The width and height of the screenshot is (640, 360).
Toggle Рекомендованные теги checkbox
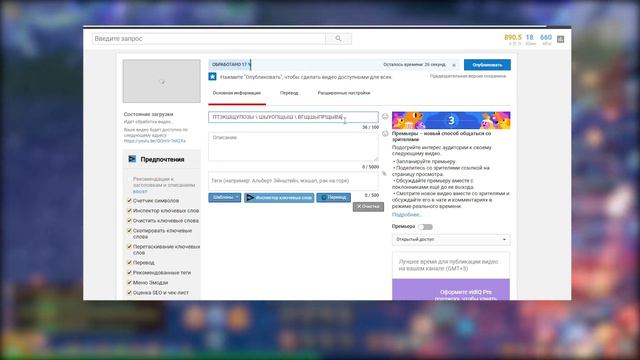pos(129,273)
